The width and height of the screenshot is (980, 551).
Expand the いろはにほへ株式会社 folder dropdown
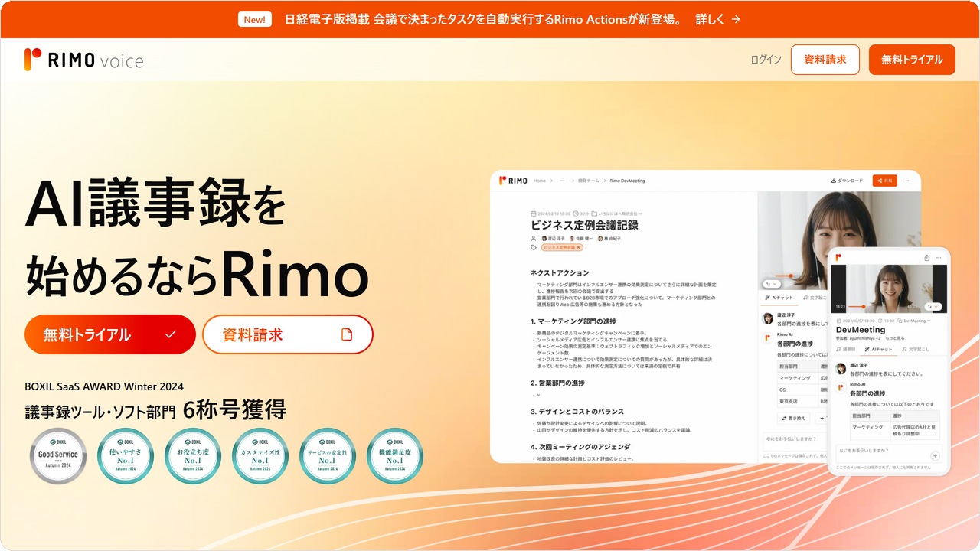tap(616, 214)
